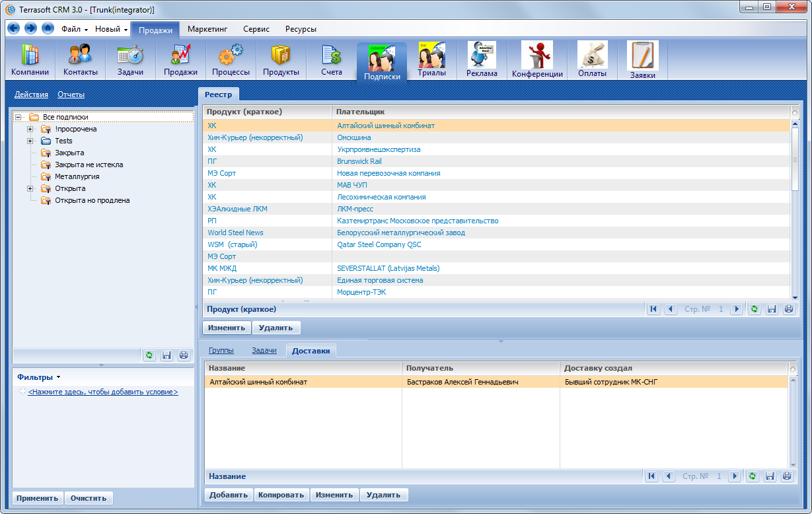Screen dimensions: 812x514
Task: Open the Триалы section
Action: pyautogui.click(x=431, y=61)
